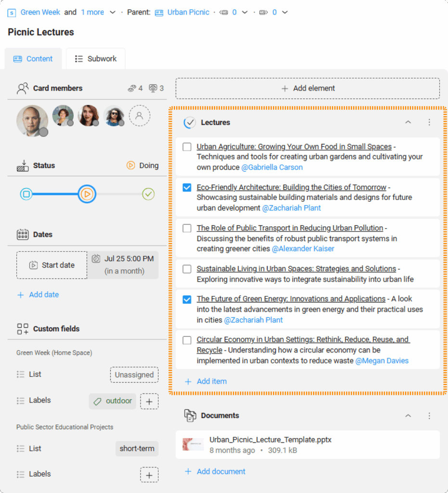This screenshot has height=493, width=448.
Task: Open the Urban Picnic parent link
Action: pyautogui.click(x=188, y=13)
